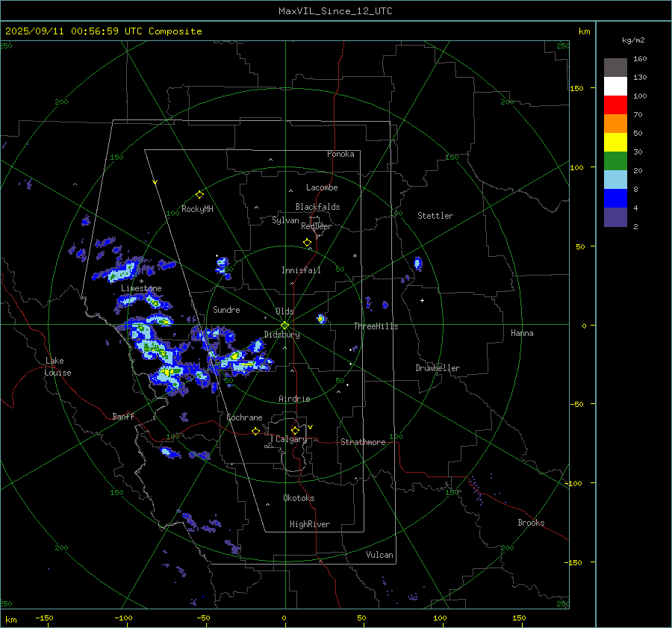
Task: Click the ThreeHills city label
Action: pyautogui.click(x=376, y=326)
